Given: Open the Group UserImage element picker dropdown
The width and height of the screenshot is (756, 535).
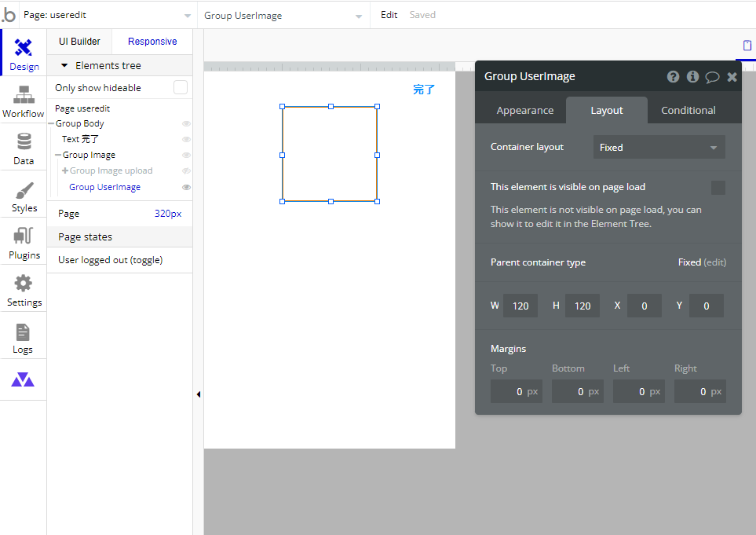Looking at the screenshot, I should [x=283, y=16].
